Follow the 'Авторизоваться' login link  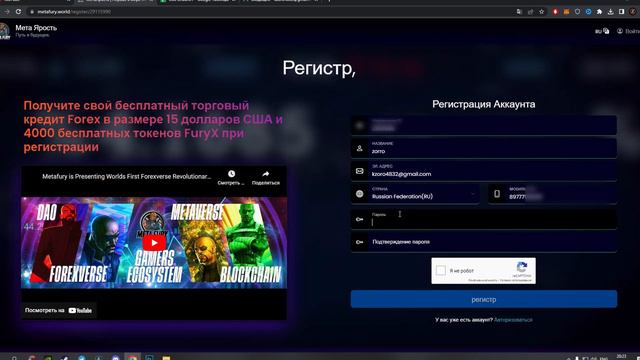[513, 320]
